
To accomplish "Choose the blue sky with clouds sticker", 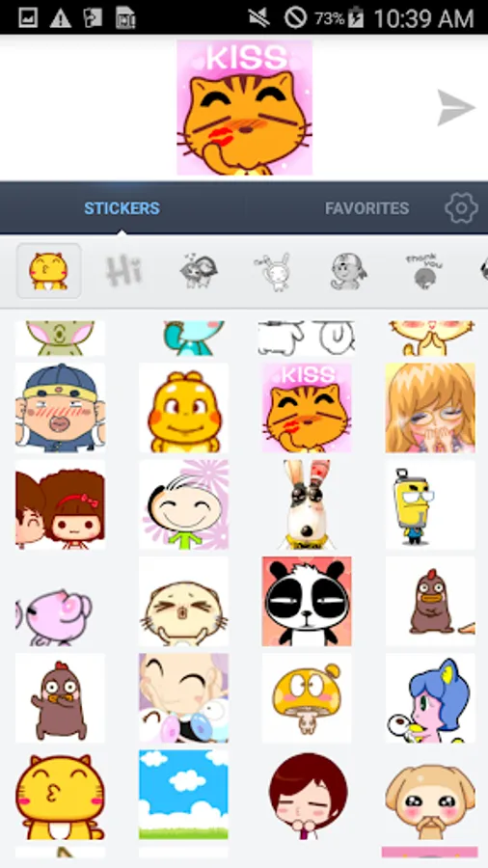I will pos(183,795).
